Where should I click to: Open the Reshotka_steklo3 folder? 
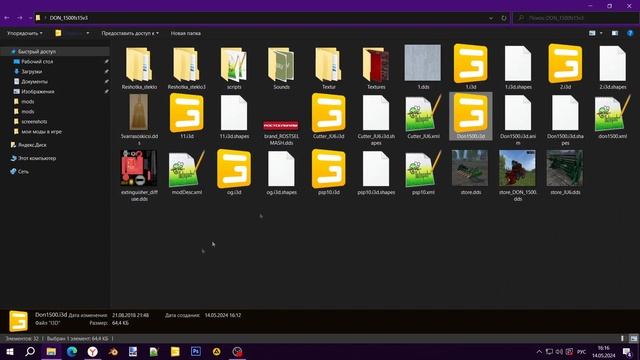[x=187, y=68]
